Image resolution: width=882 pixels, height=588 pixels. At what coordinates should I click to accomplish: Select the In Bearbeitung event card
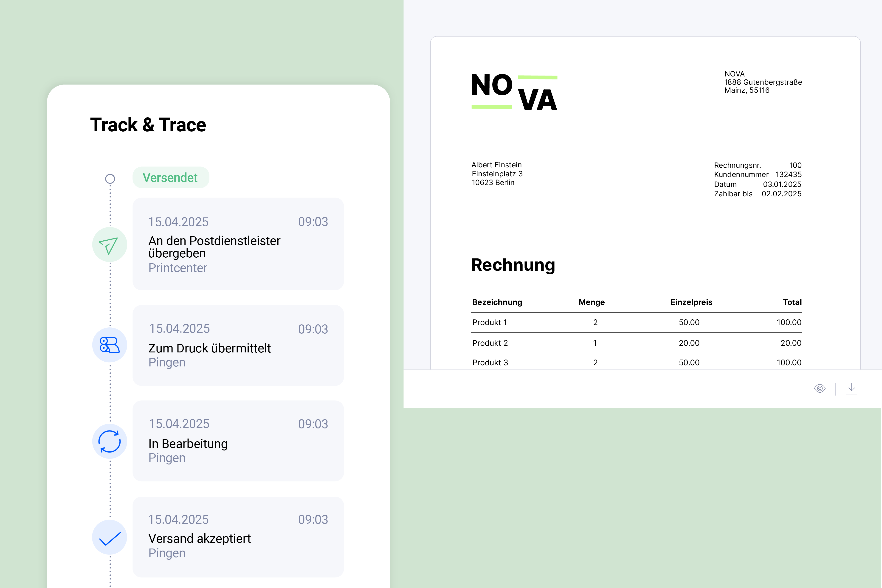pos(238,441)
